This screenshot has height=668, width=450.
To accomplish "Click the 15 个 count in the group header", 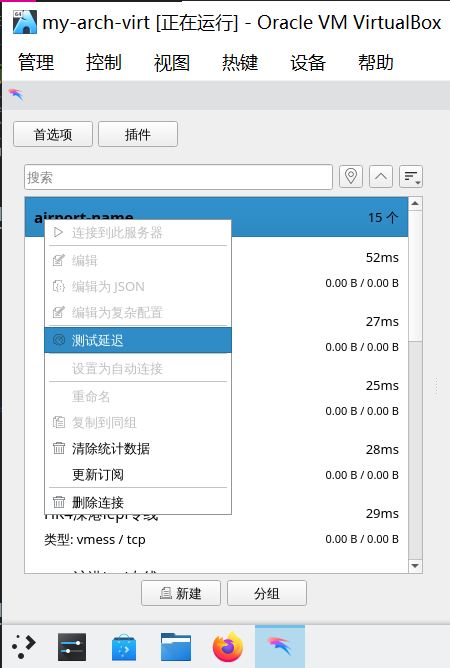I will coord(383,218).
